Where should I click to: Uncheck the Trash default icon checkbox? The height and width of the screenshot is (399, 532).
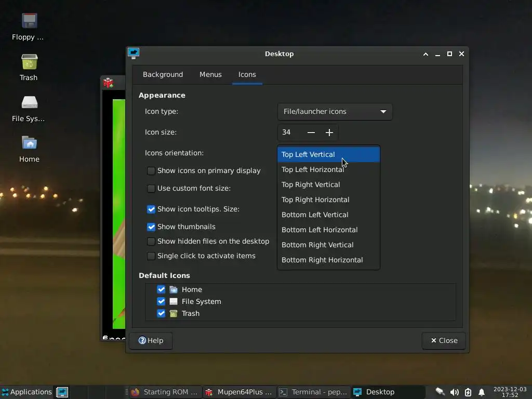[x=161, y=313]
